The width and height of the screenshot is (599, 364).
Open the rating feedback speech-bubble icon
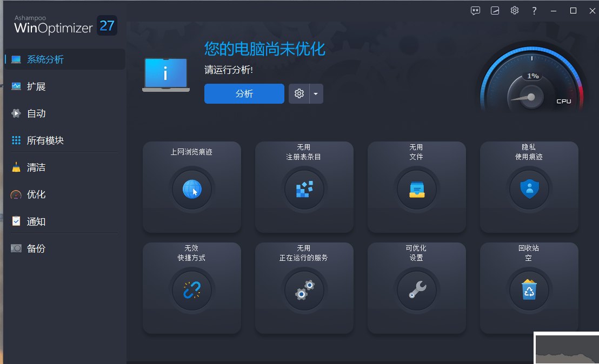[x=475, y=10]
